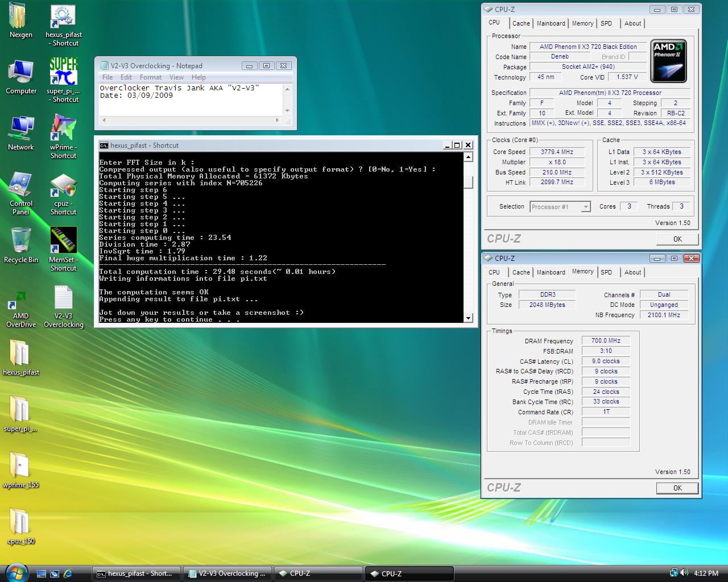This screenshot has height=582, width=728.
Task: Open the Network desktop icon
Action: point(20,133)
